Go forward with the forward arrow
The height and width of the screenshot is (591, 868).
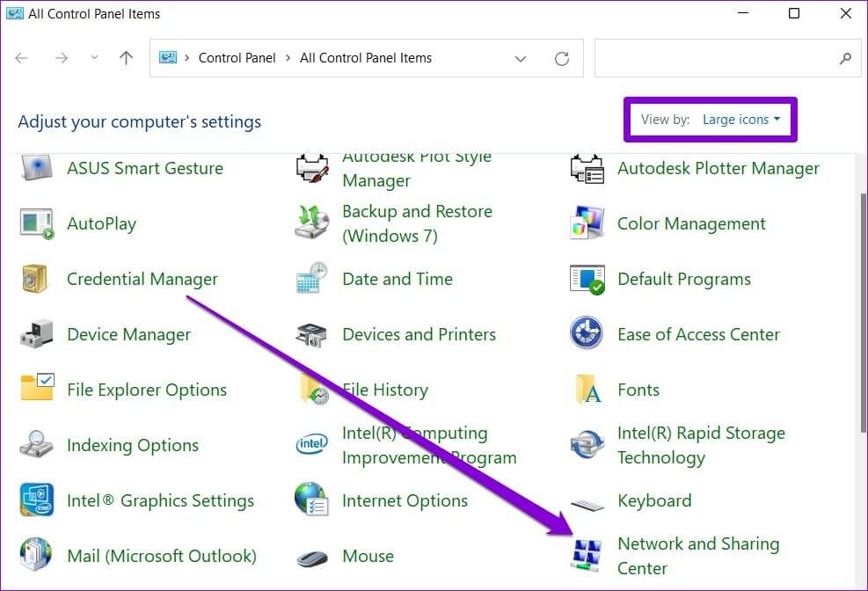pos(62,58)
